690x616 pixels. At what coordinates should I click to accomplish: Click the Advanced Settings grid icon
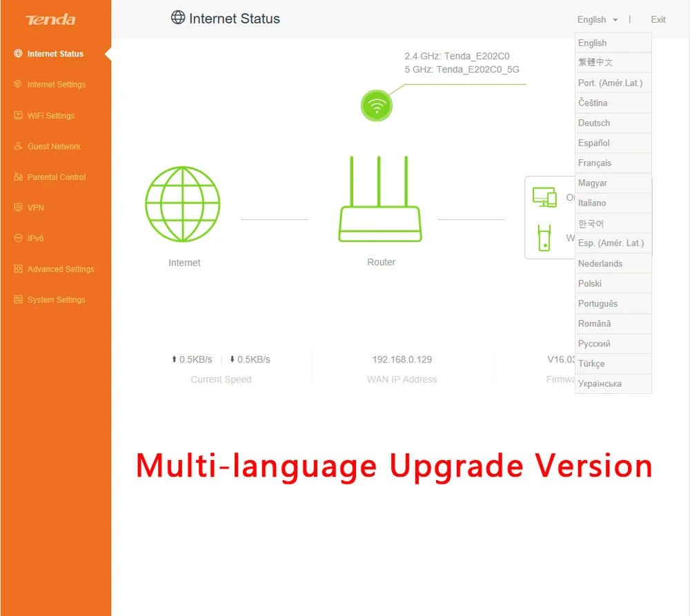click(x=18, y=269)
